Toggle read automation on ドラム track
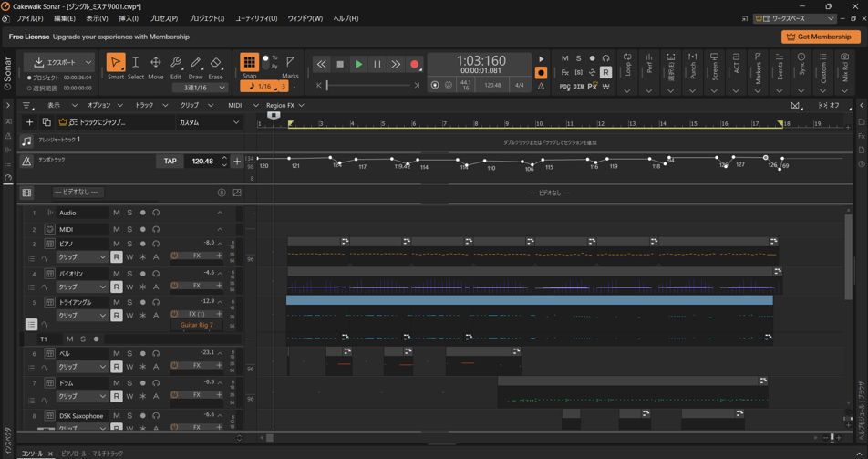The width and height of the screenshot is (868, 459). (x=116, y=396)
